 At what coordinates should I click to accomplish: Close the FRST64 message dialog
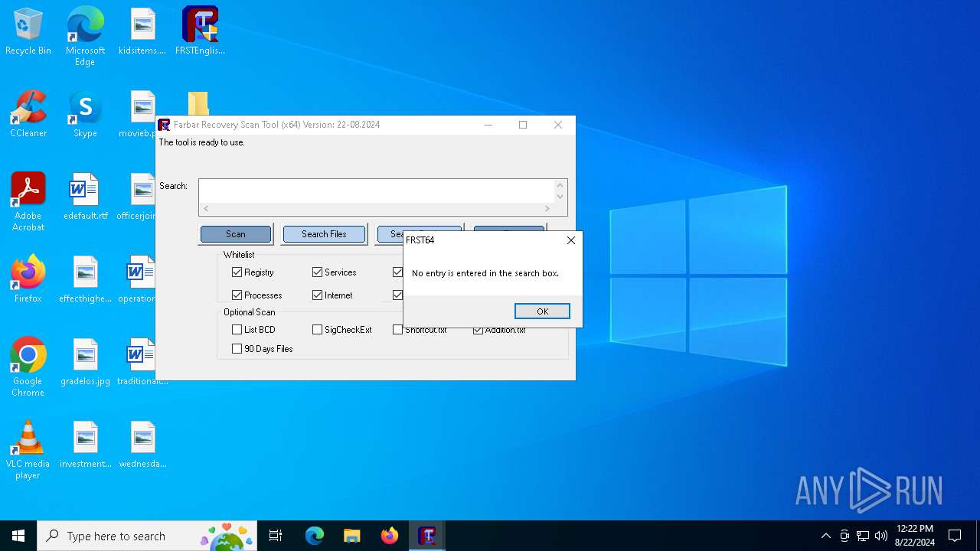click(x=570, y=240)
